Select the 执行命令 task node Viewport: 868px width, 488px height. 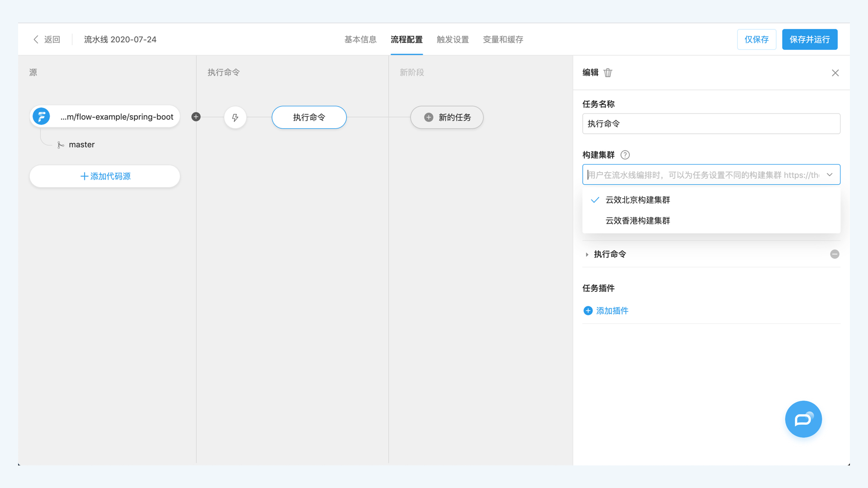coord(309,117)
